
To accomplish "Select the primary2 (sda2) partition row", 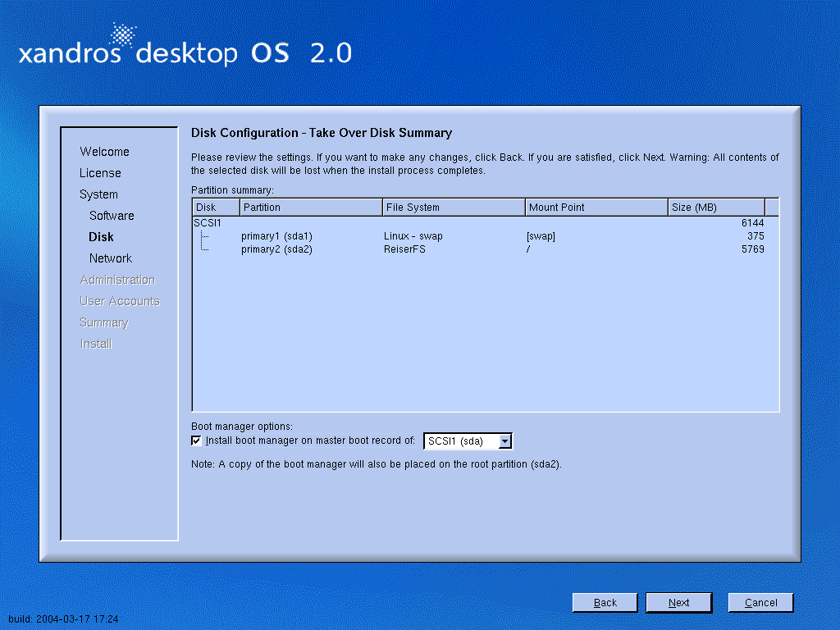I will [276, 249].
